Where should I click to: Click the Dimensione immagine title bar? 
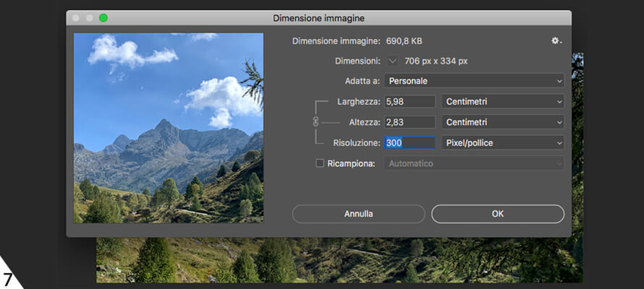[318, 17]
